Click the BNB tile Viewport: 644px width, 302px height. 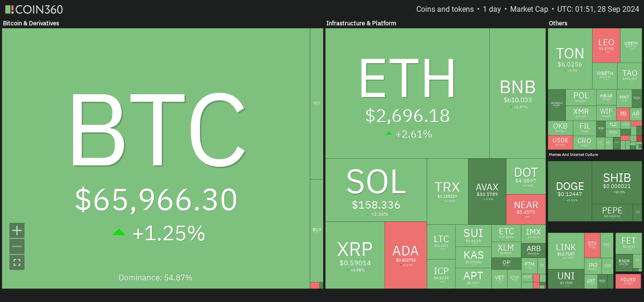[517, 93]
